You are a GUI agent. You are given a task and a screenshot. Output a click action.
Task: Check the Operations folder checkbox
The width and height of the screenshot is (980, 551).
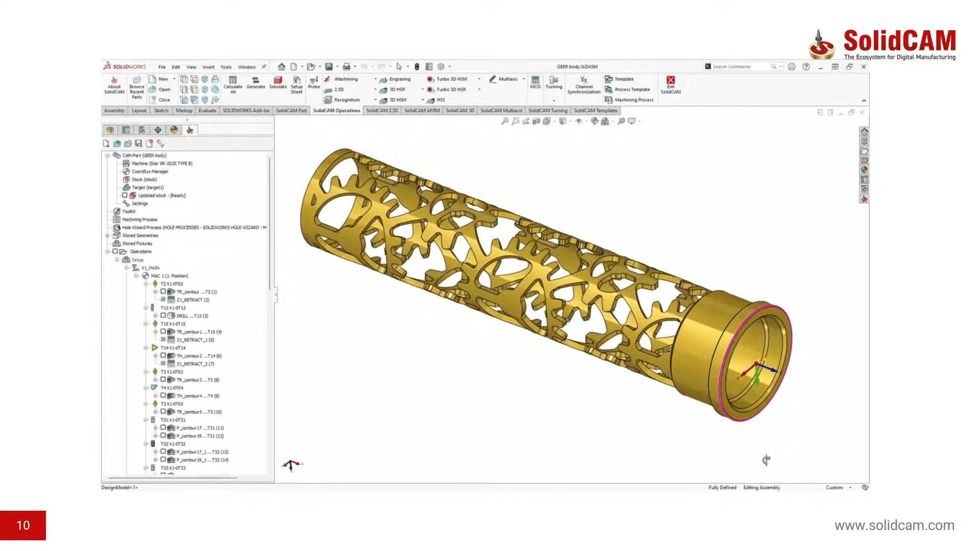115,252
